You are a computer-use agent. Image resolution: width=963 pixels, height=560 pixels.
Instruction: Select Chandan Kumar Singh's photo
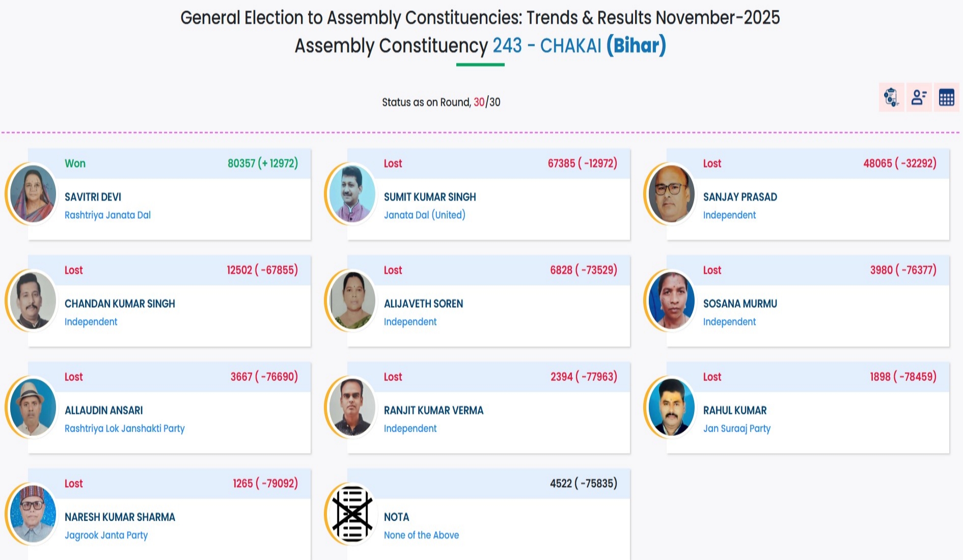[x=33, y=300]
